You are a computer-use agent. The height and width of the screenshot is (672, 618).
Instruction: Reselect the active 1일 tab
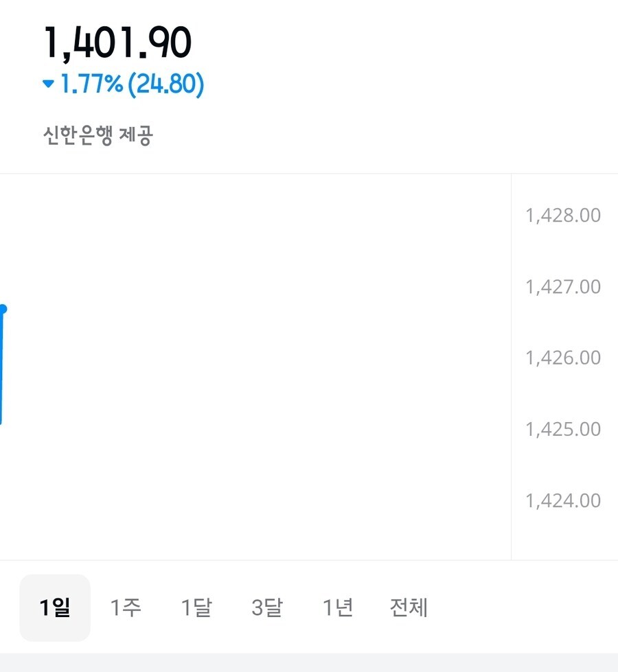click(x=54, y=607)
